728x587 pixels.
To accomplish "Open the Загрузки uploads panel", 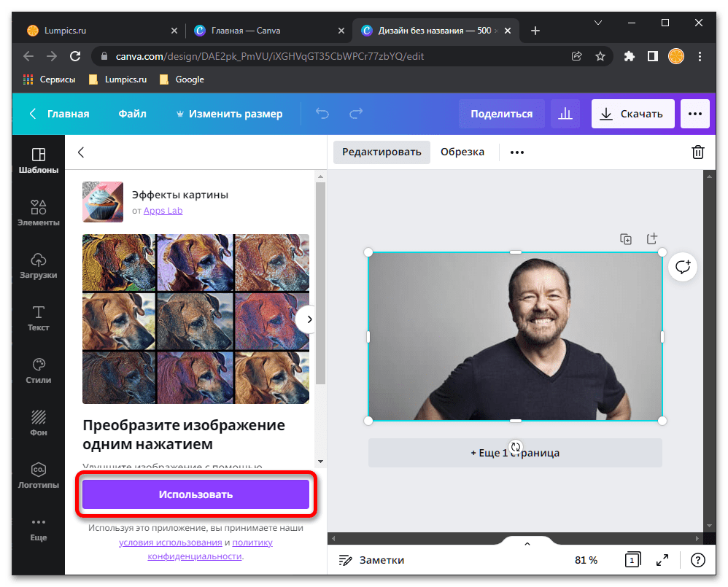I will pos(39,266).
